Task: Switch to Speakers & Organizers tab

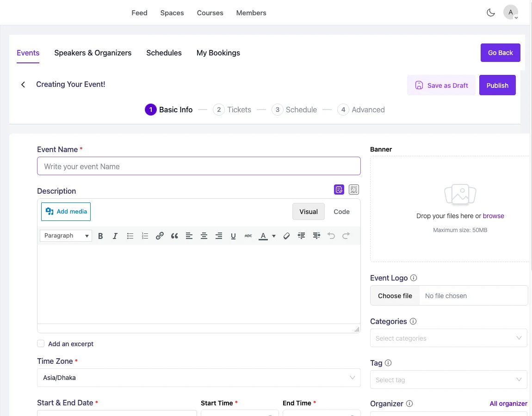Action: click(93, 53)
